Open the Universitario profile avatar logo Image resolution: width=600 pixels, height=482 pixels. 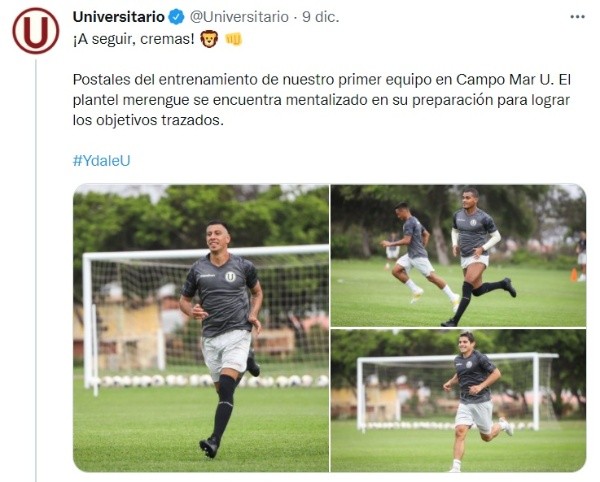36,31
